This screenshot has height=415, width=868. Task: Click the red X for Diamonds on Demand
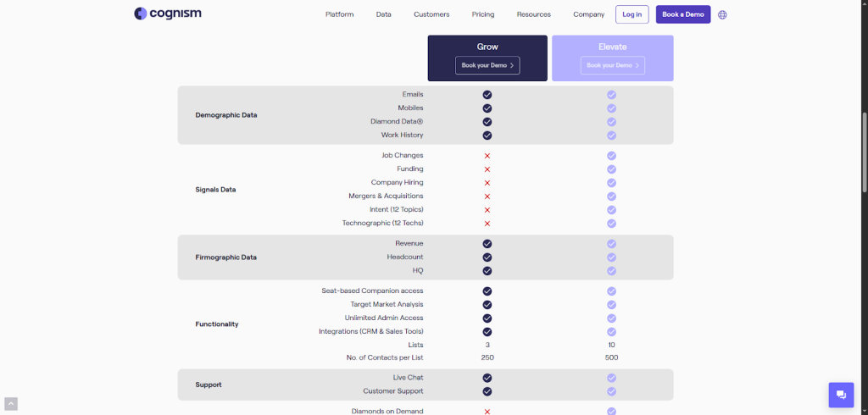tap(487, 412)
